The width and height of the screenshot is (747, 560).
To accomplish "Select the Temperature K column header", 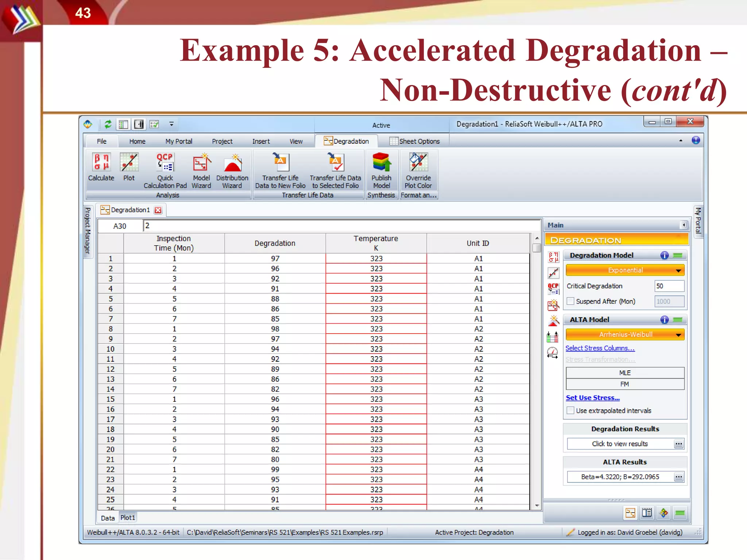I will pos(376,243).
